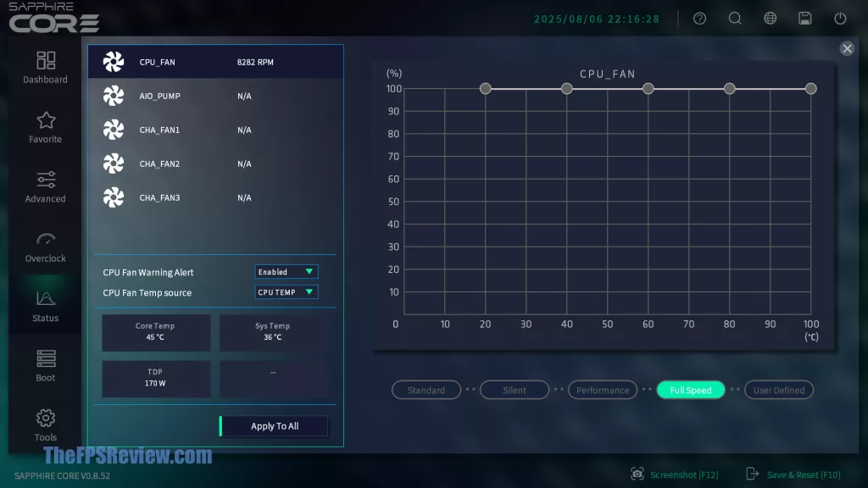Click the 8282 RPM value
Viewport: 868px width, 488px height.
[x=255, y=62]
